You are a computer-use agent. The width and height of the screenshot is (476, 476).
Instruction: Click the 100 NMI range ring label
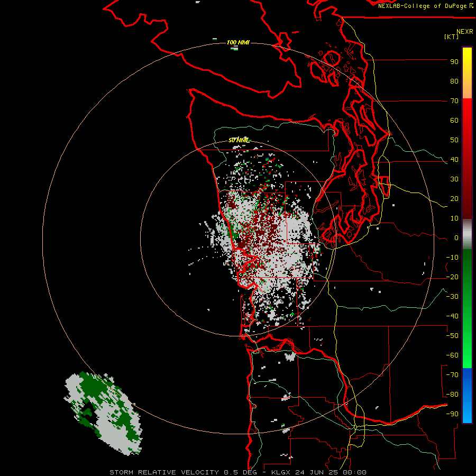click(x=238, y=42)
